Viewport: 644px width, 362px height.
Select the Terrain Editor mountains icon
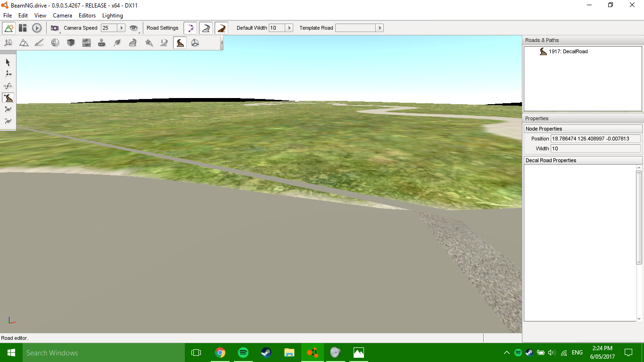(x=24, y=42)
